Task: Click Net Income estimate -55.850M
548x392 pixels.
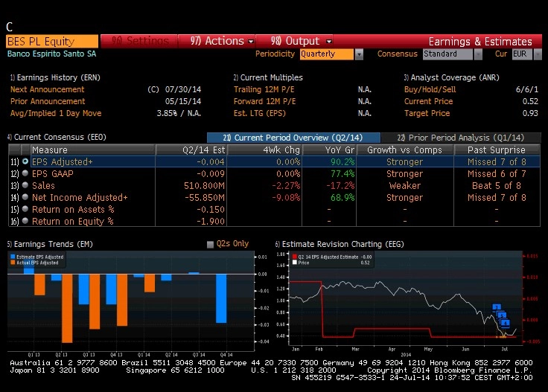Action: (205, 197)
